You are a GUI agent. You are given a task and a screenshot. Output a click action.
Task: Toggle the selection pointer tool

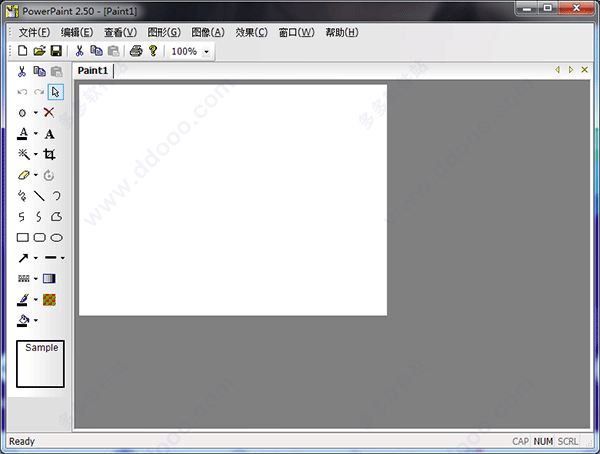point(56,92)
